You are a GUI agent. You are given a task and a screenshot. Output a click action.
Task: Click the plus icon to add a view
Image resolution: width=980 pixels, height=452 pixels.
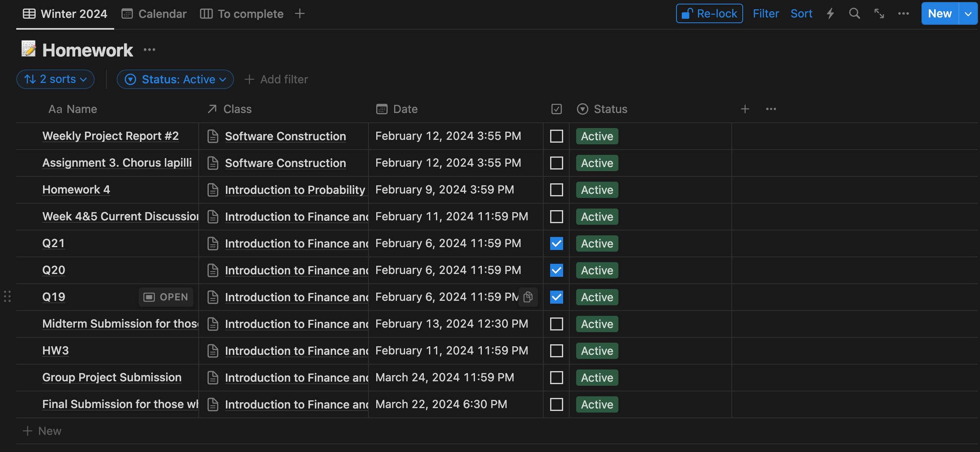click(300, 14)
